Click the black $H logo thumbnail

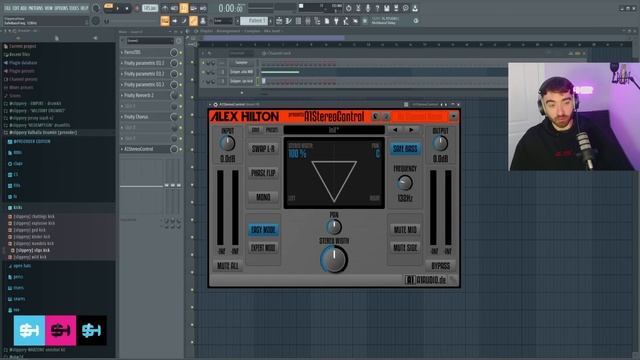[91, 331]
